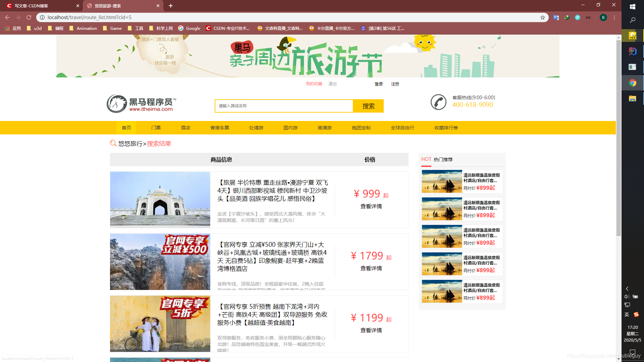The height and width of the screenshot is (362, 644).
Task: Select the 抱团定制 navigation item
Action: [361, 128]
